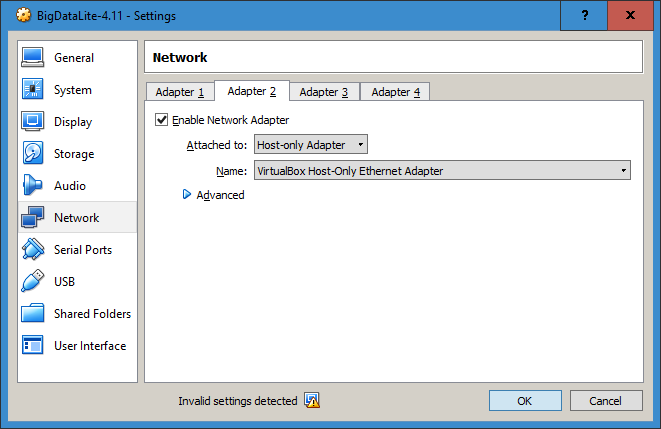Select Network settings label
The image size is (661, 429).
(76, 218)
